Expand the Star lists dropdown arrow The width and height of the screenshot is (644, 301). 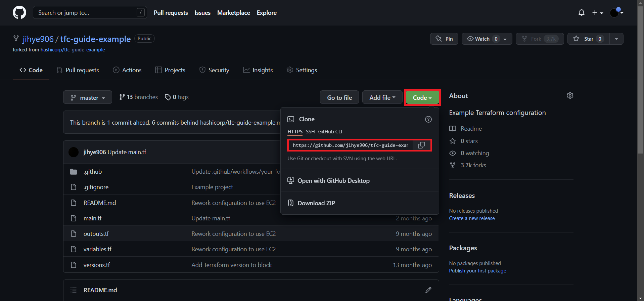tap(616, 39)
